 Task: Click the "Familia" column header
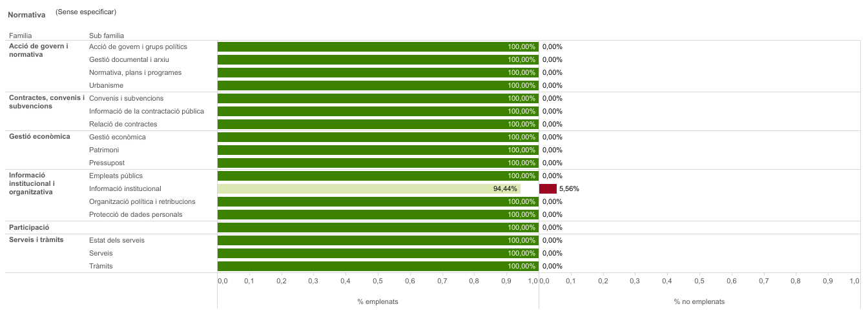pyautogui.click(x=20, y=35)
